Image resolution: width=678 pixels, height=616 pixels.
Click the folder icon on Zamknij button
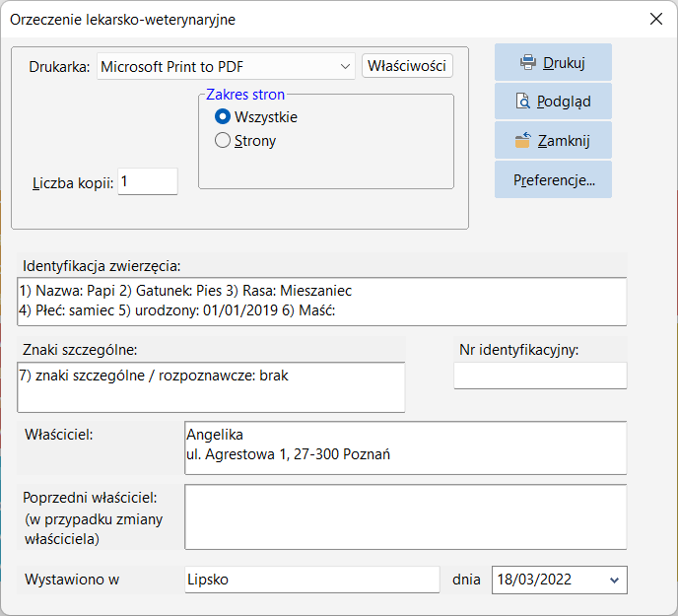(522, 140)
